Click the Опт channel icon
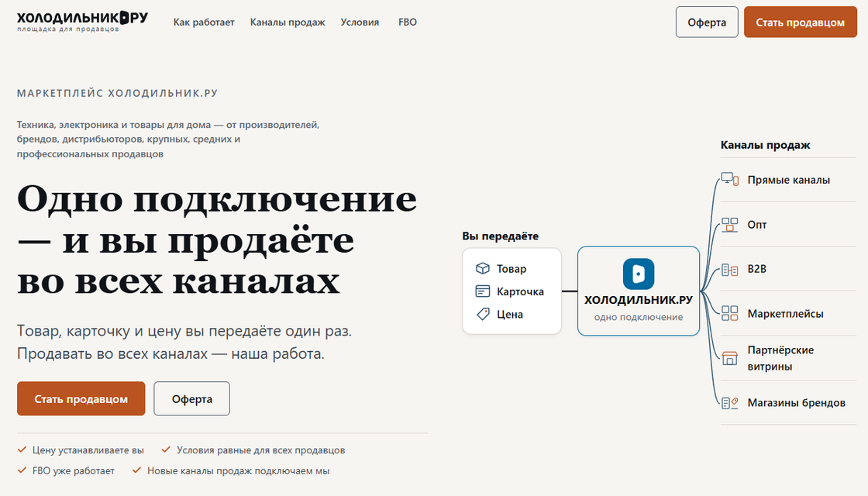The image size is (868, 496). point(729,224)
